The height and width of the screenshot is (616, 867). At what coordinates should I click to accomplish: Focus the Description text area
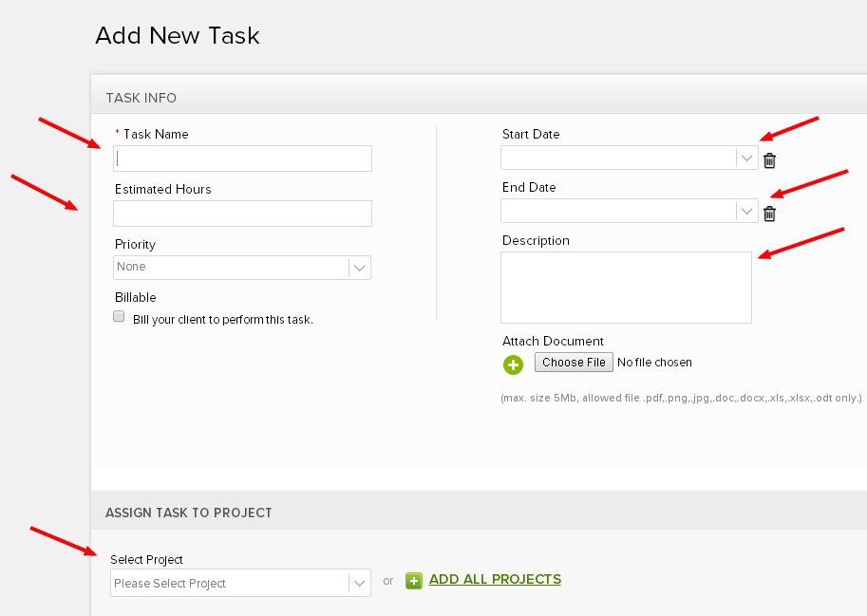click(x=626, y=288)
